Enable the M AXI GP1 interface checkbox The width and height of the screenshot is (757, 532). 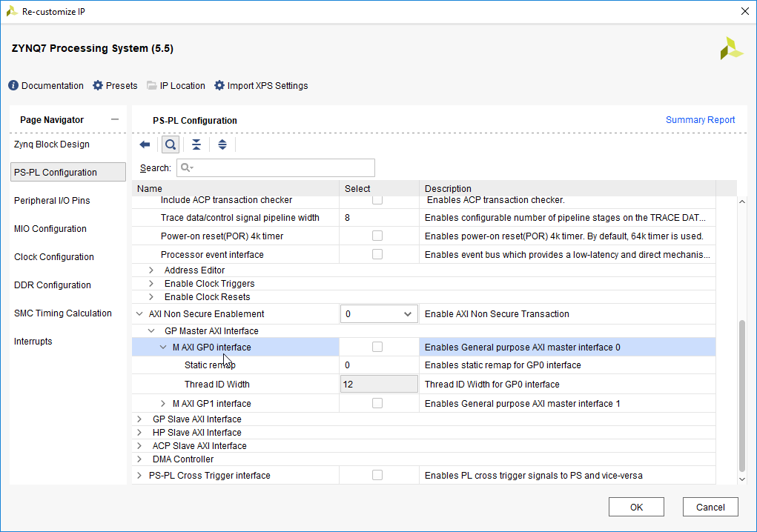tap(377, 403)
